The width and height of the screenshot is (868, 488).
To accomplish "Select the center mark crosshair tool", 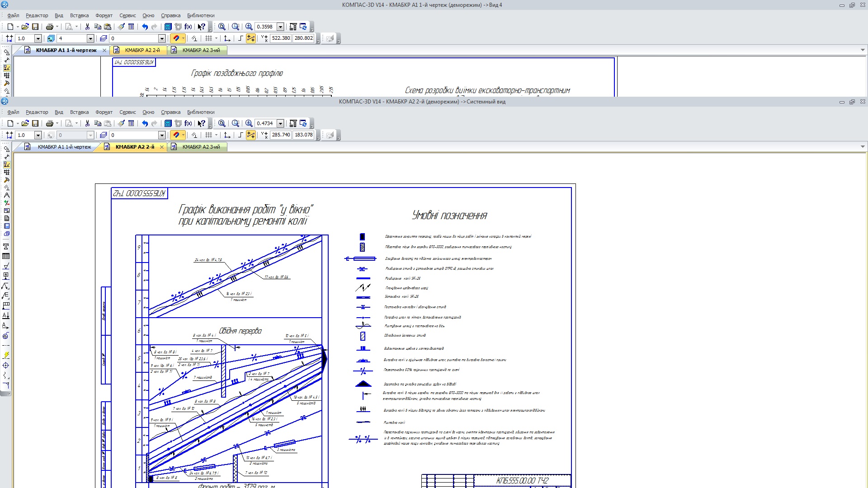I will point(6,365).
